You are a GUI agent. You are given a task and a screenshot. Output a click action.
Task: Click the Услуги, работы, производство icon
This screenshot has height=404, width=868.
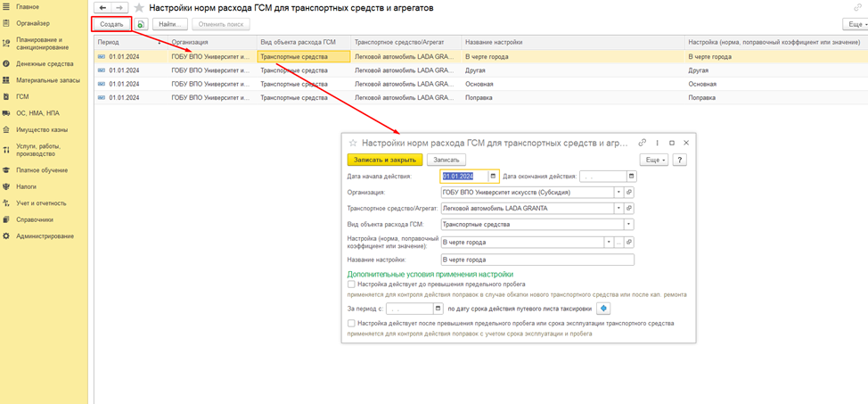point(6,150)
